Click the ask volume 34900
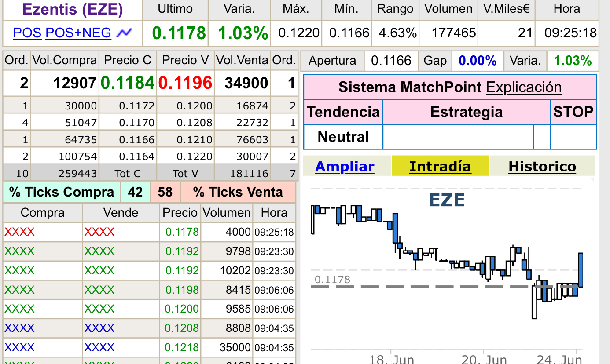 pyautogui.click(x=246, y=83)
